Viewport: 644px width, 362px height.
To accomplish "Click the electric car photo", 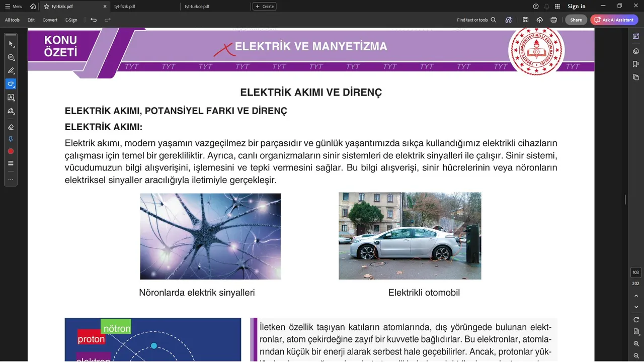I will [410, 236].
